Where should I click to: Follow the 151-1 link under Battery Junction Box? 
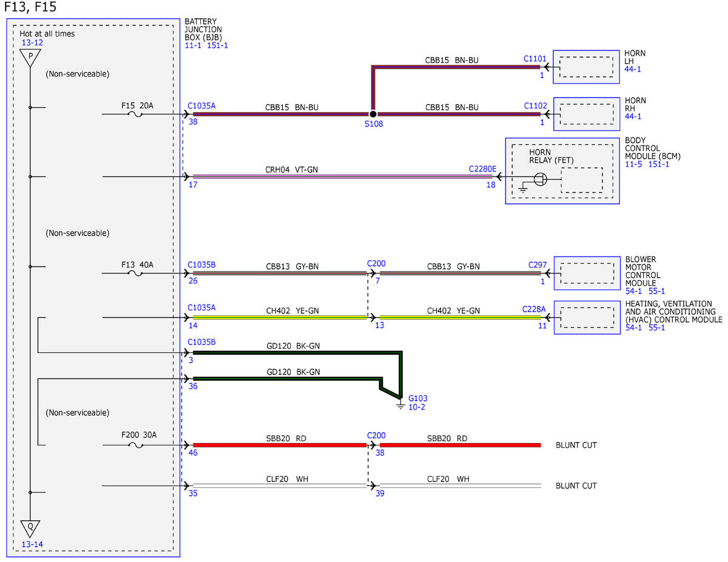tap(217, 45)
